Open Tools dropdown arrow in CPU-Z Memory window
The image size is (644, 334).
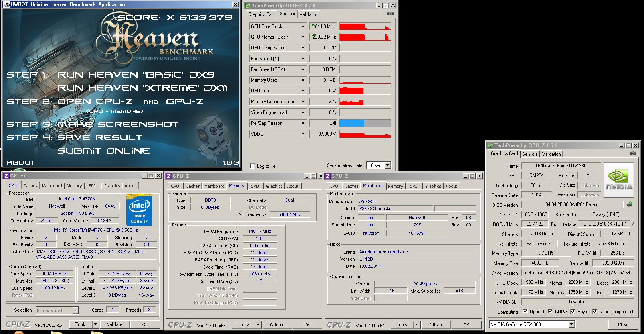pos(258,325)
